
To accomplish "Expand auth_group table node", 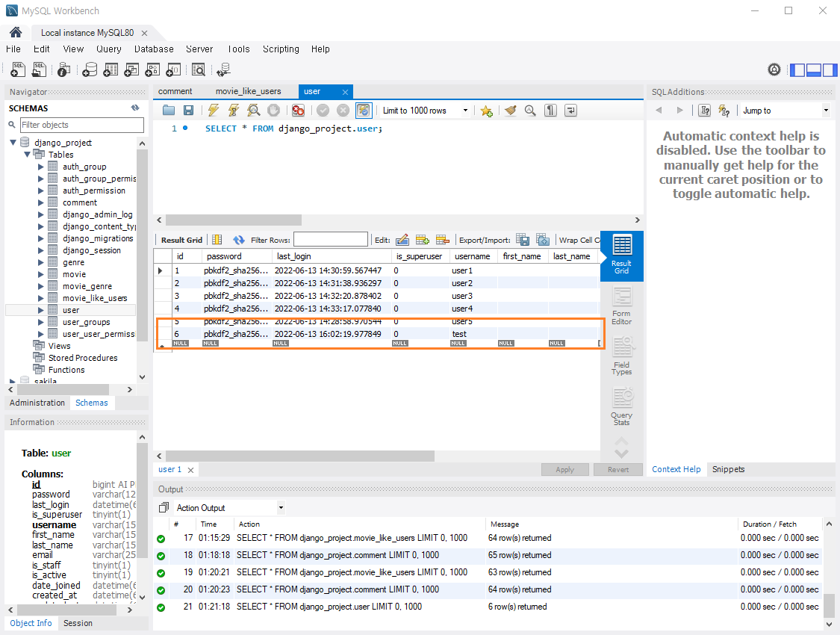I will [x=41, y=167].
